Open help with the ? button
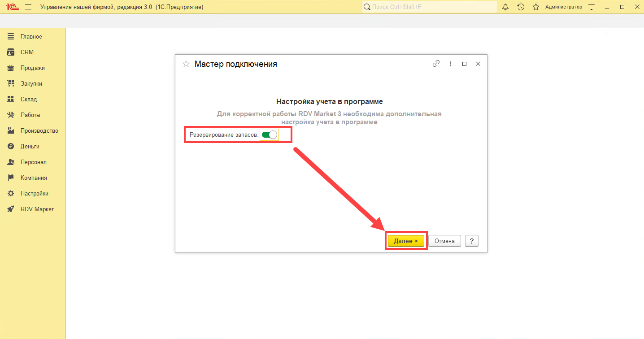644x339 pixels. [471, 241]
